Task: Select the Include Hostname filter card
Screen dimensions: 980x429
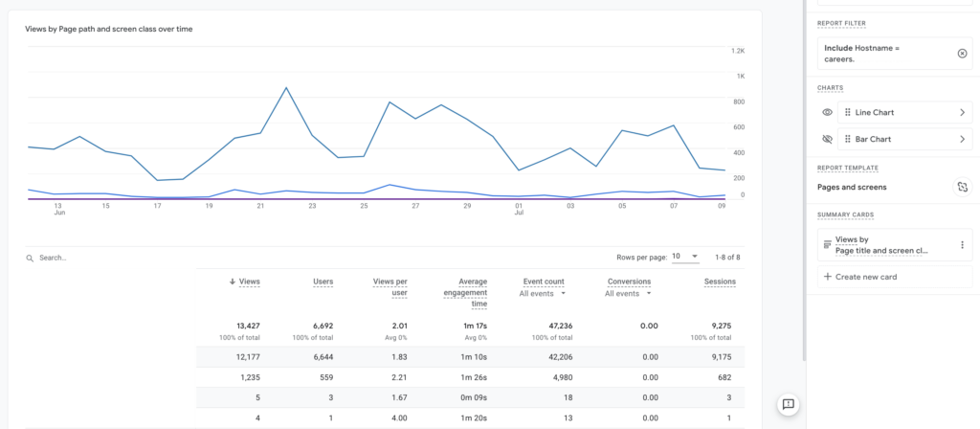Action: click(895, 54)
